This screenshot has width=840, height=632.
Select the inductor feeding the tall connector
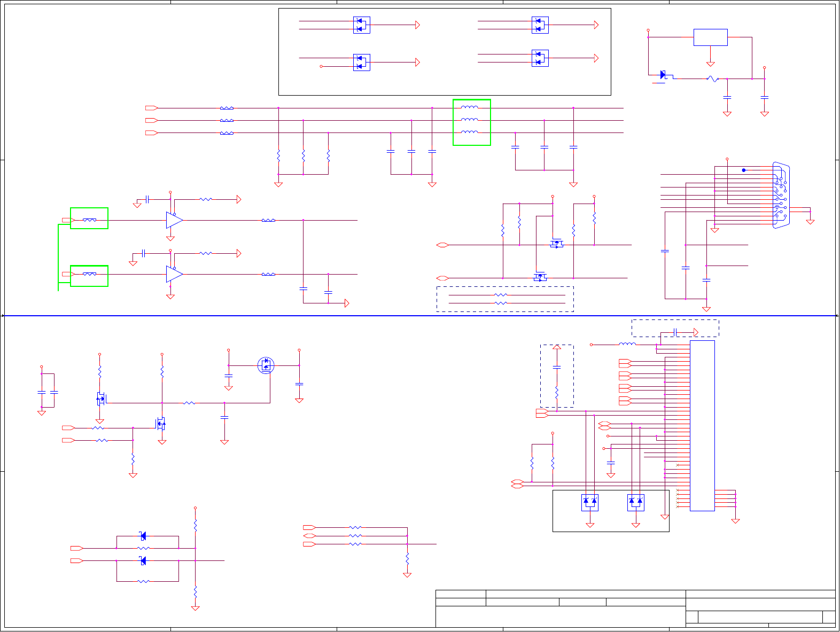(x=627, y=345)
